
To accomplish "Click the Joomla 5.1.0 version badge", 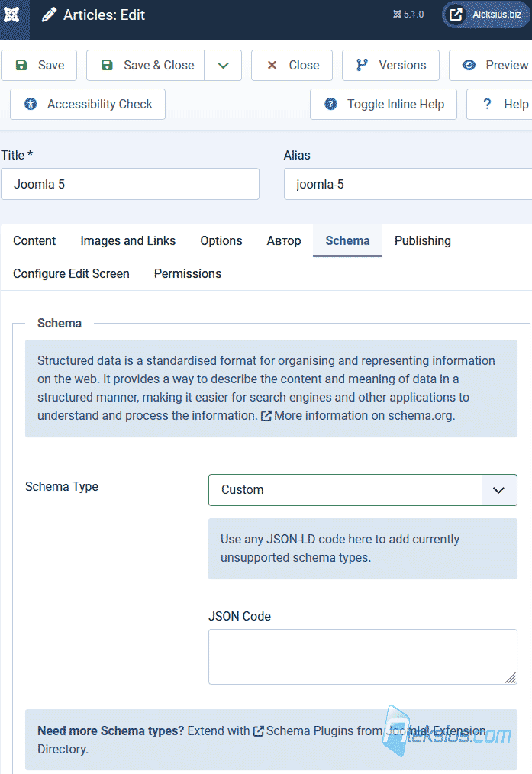I will coord(408,15).
